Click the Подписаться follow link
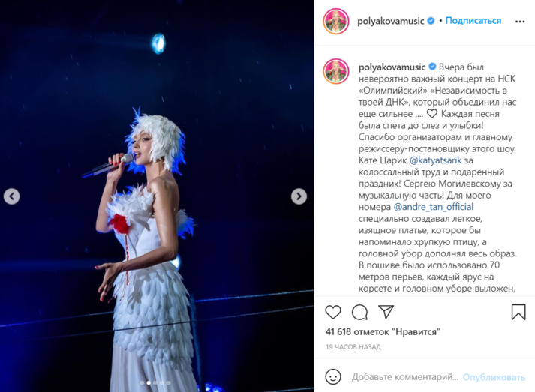535x392 pixels. (473, 21)
